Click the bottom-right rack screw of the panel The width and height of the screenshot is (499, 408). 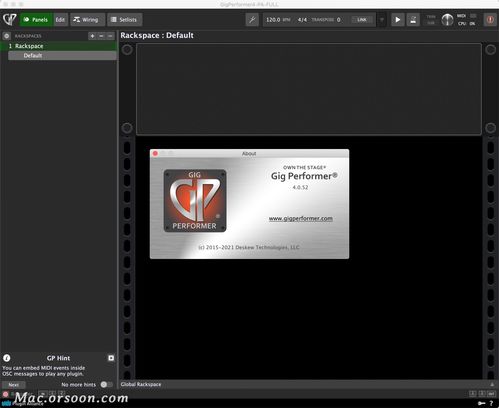[490, 128]
